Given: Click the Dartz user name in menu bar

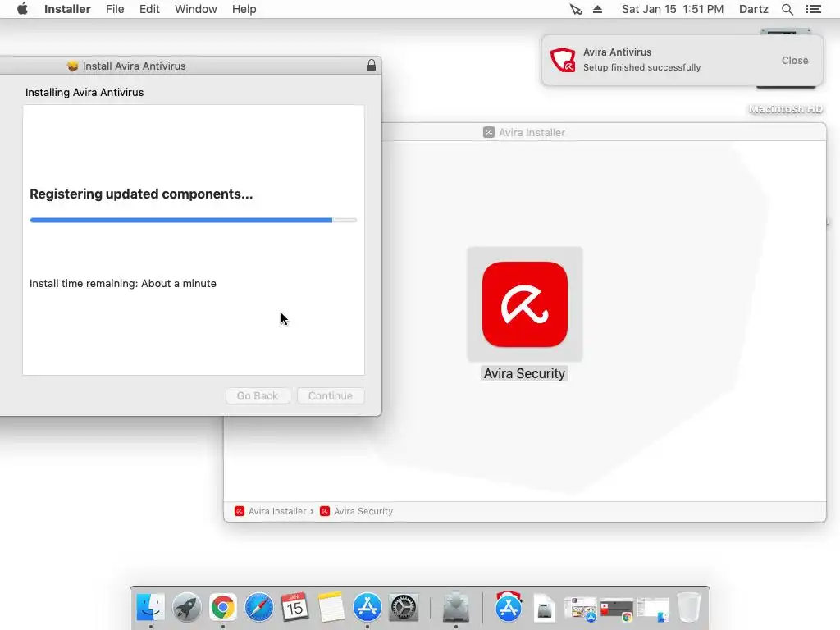Looking at the screenshot, I should (753, 9).
